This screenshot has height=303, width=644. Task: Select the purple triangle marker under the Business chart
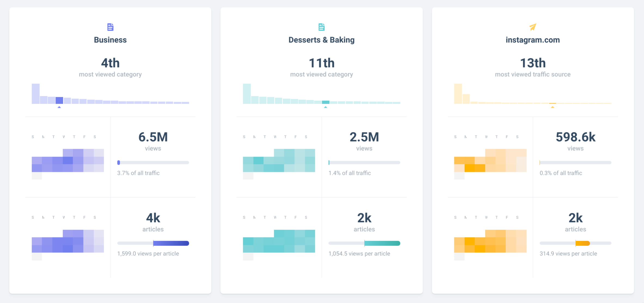click(60, 107)
